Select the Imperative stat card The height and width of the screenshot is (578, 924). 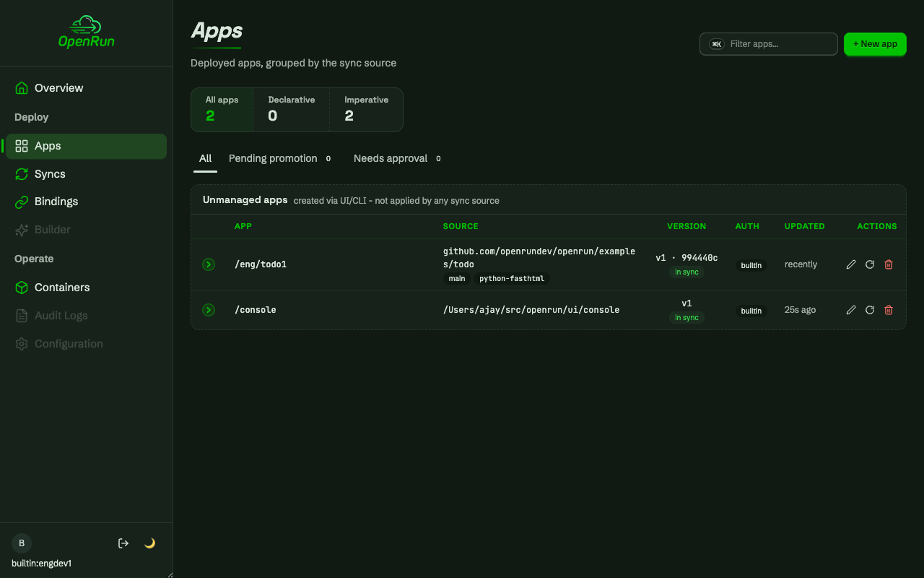click(x=366, y=110)
